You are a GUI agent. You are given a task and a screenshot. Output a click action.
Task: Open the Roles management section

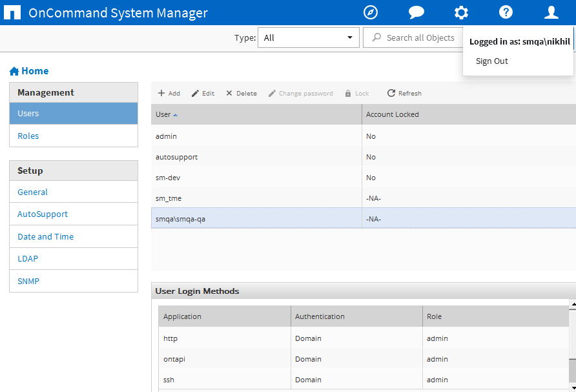point(28,136)
